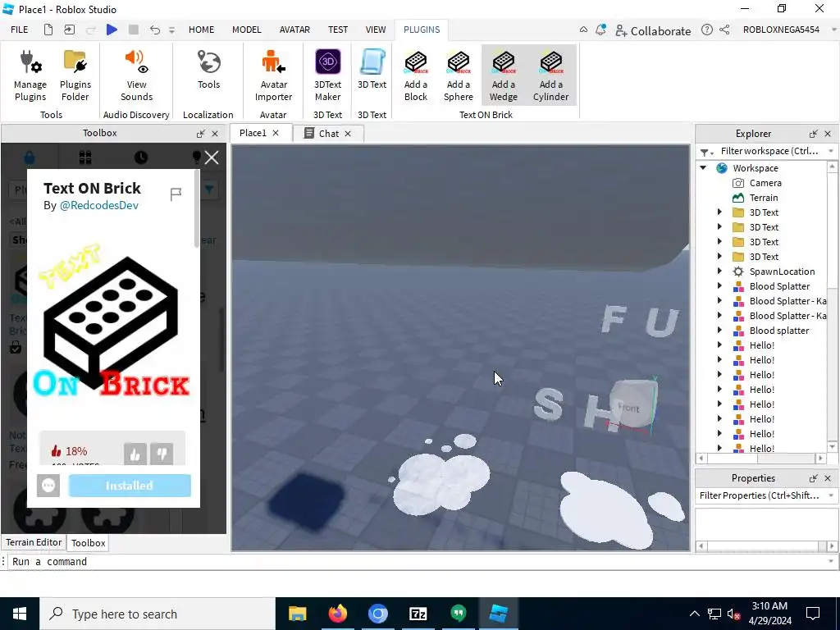The width and height of the screenshot is (840, 630).
Task: Click the Collaborate button
Action: click(652, 30)
